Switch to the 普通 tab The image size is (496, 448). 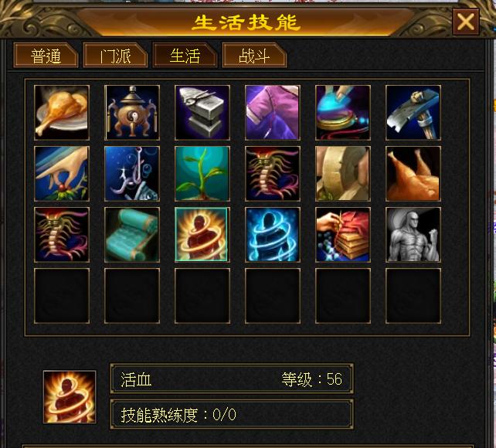[x=46, y=56]
